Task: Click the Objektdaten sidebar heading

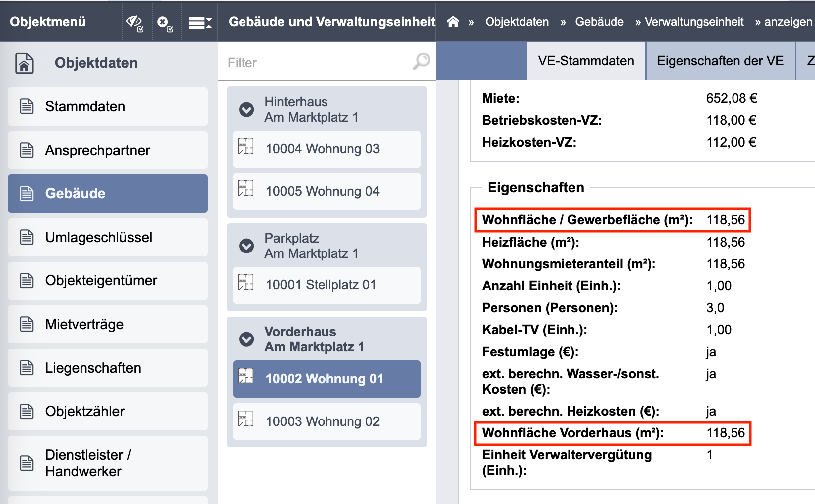Action: [96, 63]
